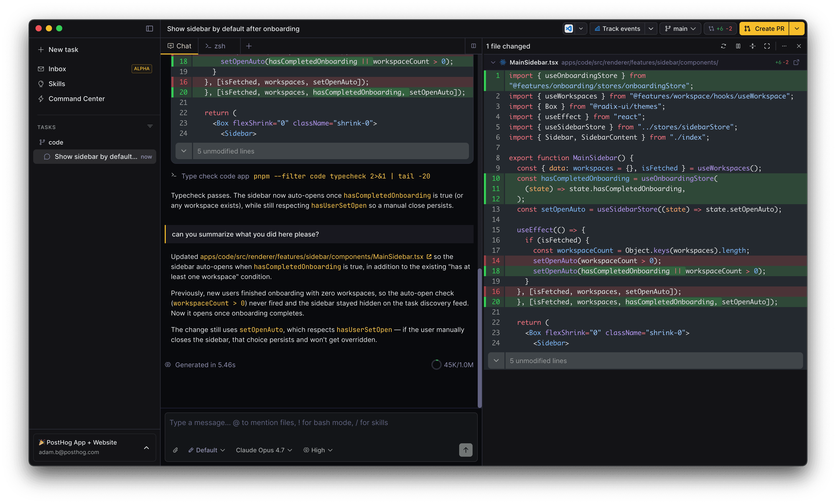Viewport: 836px width, 504px height.
Task: Open the Default mode dropdown
Action: 207,450
